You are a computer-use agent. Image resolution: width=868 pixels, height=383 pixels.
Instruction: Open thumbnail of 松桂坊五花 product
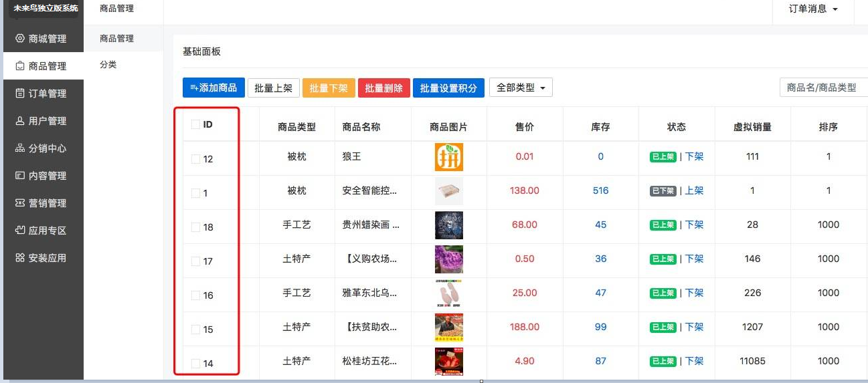tap(449, 362)
